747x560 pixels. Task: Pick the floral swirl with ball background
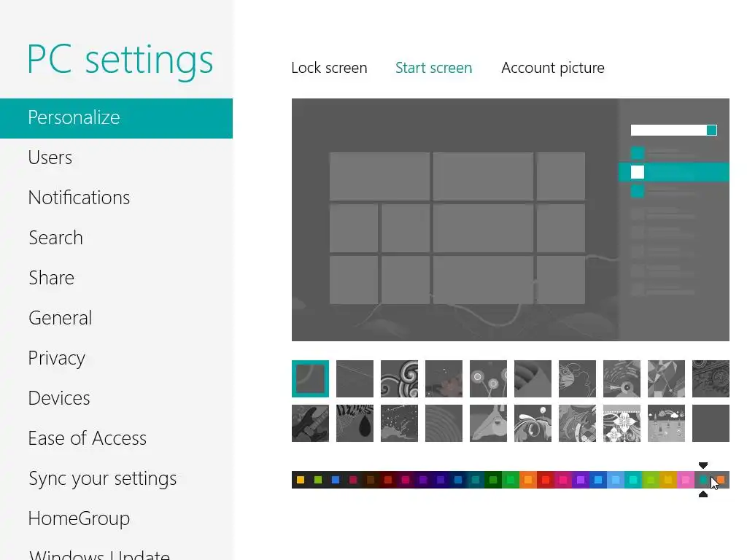(x=533, y=424)
